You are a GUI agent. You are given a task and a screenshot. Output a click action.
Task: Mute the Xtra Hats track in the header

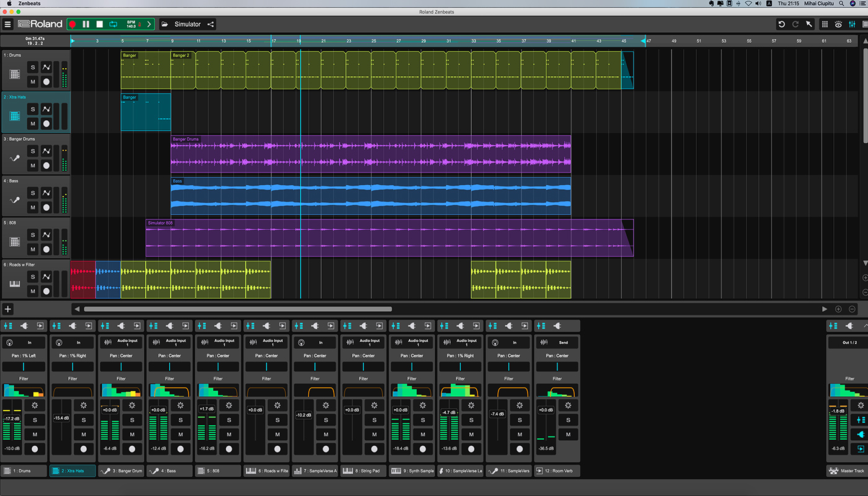[33, 123]
